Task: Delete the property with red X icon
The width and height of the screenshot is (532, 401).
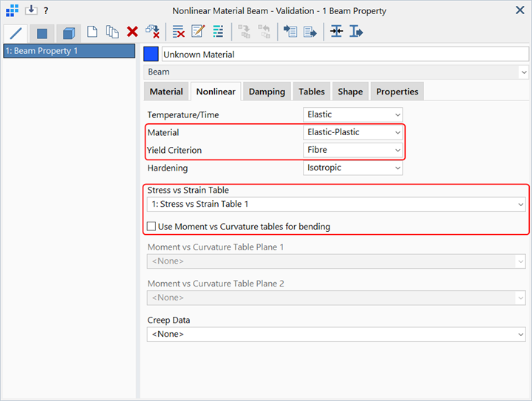Action: click(x=132, y=32)
